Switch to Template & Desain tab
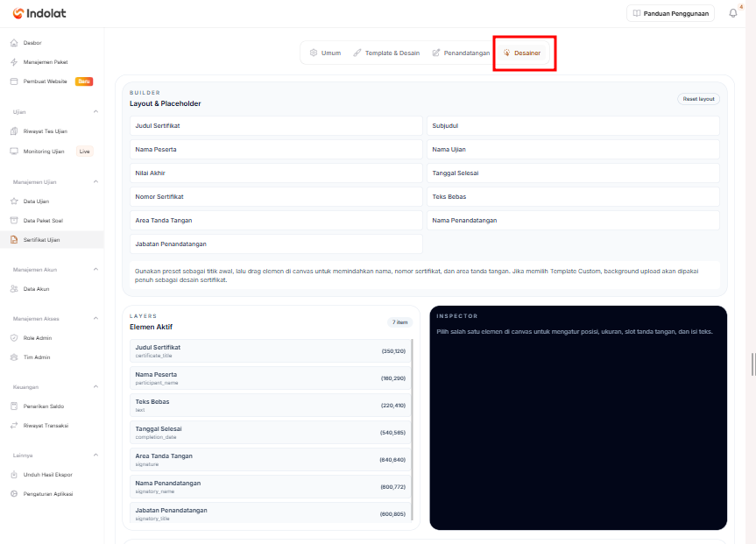 (x=386, y=53)
